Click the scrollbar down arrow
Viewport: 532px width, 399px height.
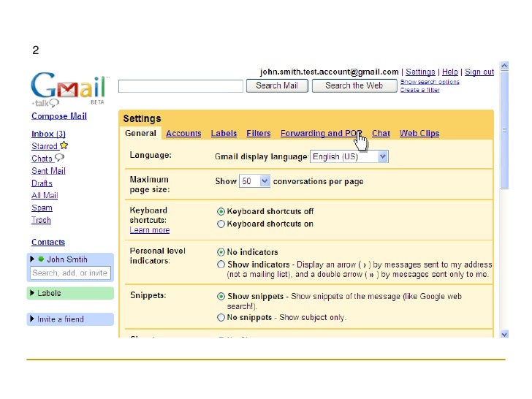point(504,334)
